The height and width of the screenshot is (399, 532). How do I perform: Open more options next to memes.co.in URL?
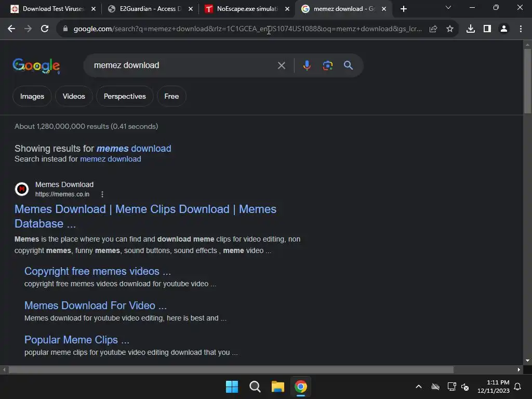[x=102, y=194]
